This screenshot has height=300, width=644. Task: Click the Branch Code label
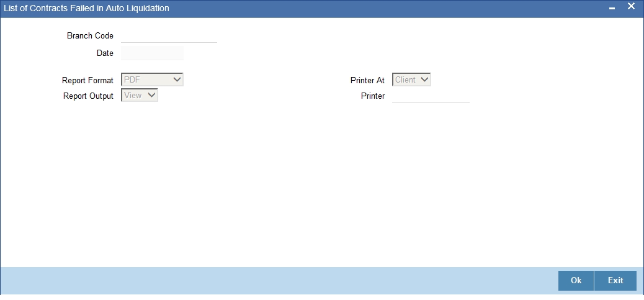coord(90,36)
